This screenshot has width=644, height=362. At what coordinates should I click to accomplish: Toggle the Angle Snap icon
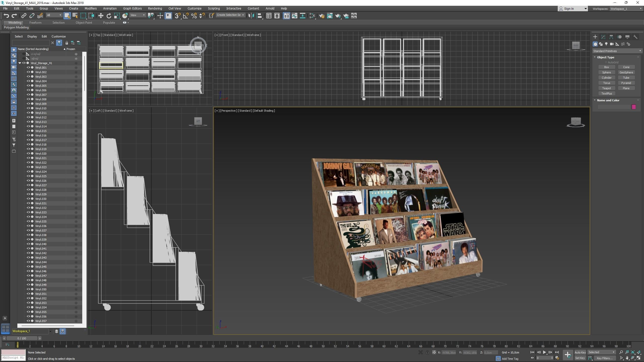click(x=186, y=16)
